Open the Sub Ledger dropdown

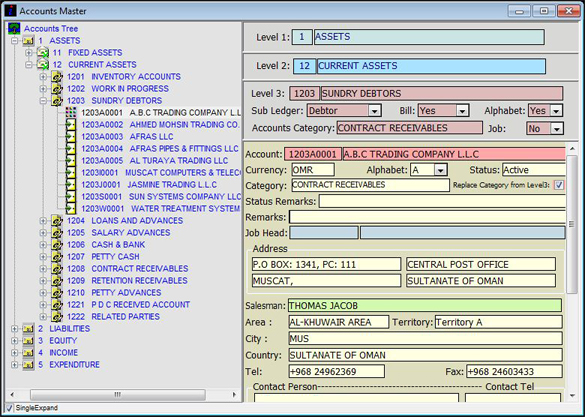pos(374,111)
